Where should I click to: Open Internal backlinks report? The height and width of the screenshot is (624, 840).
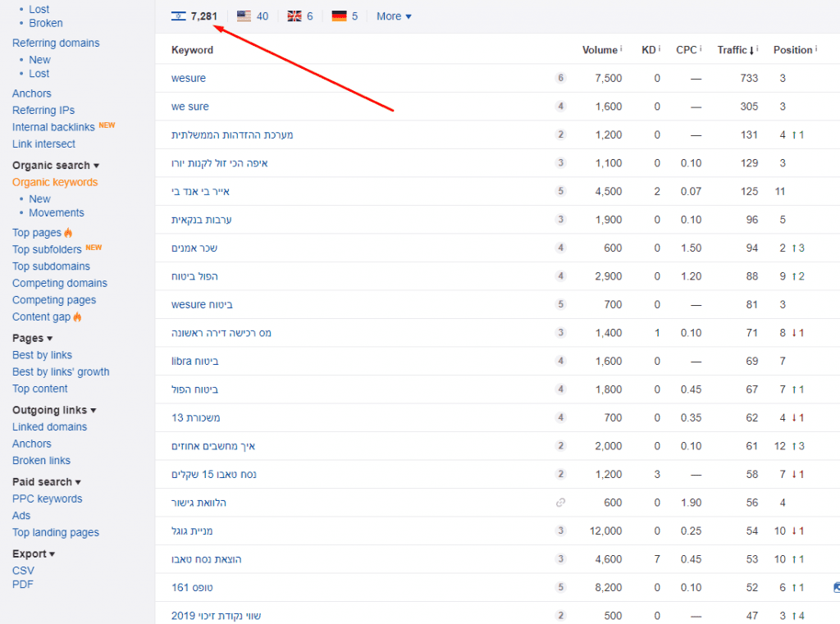pyautogui.click(x=53, y=127)
